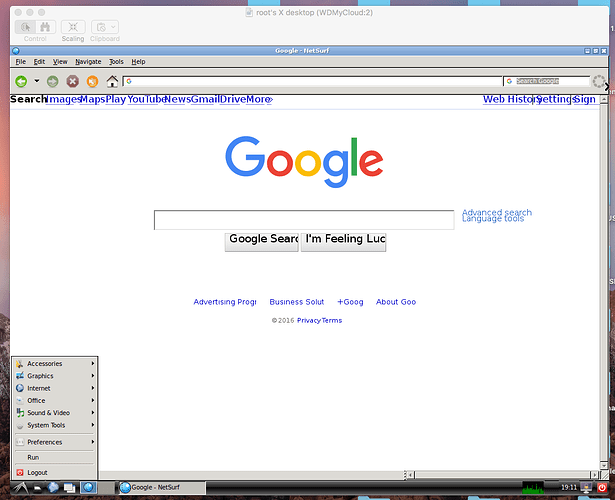Expand the Preferences submenu
The image size is (615, 500).
[55, 442]
